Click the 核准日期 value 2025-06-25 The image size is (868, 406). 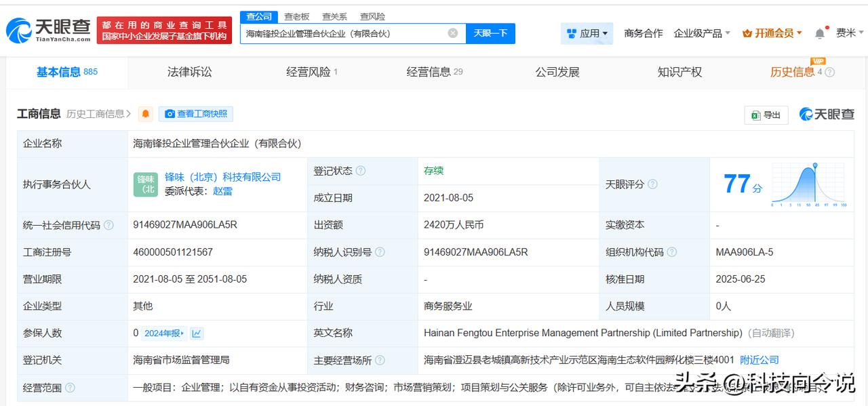tap(741, 279)
